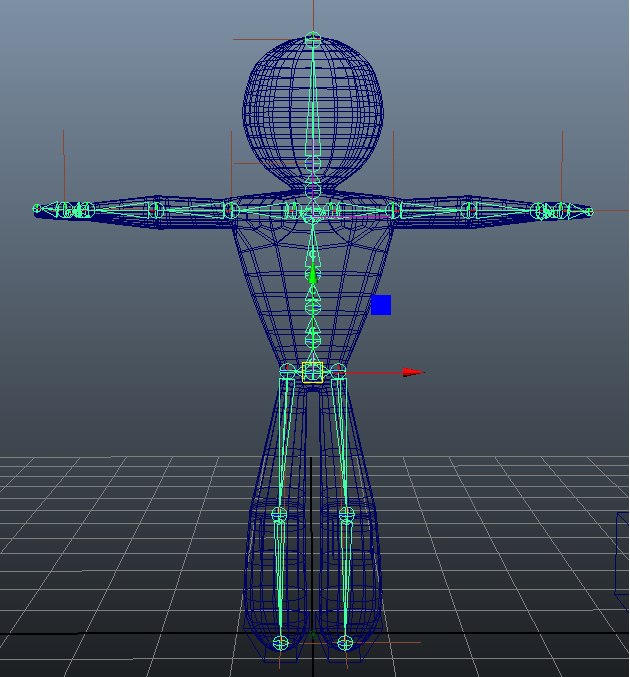
Task: Select the fingertip end joint on screen-right arm
Action: pos(589,212)
